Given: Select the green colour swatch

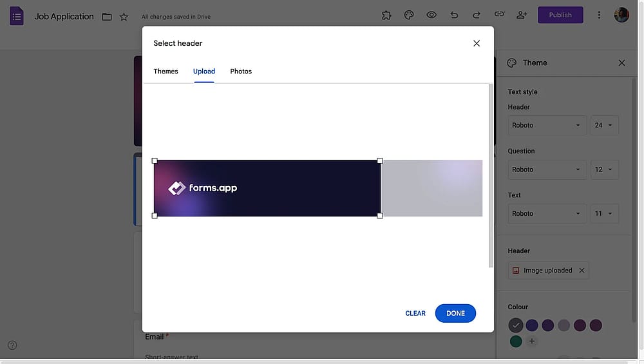Looking at the screenshot, I should [516, 341].
